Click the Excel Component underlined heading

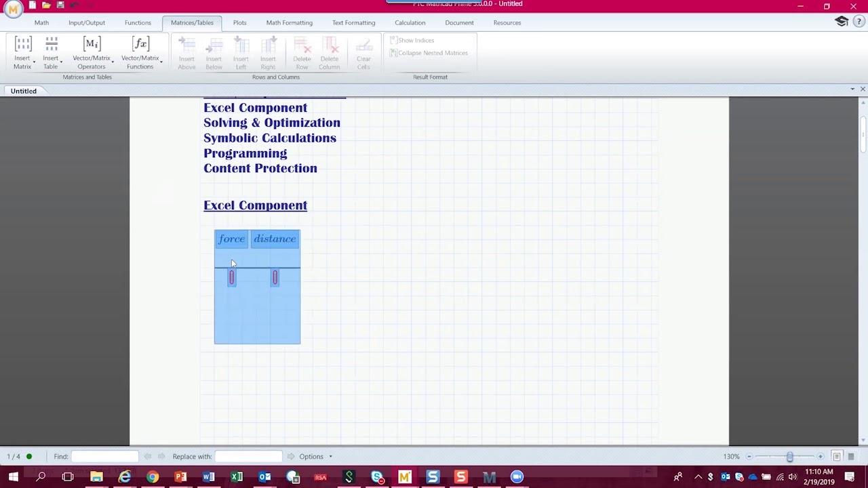pos(255,205)
